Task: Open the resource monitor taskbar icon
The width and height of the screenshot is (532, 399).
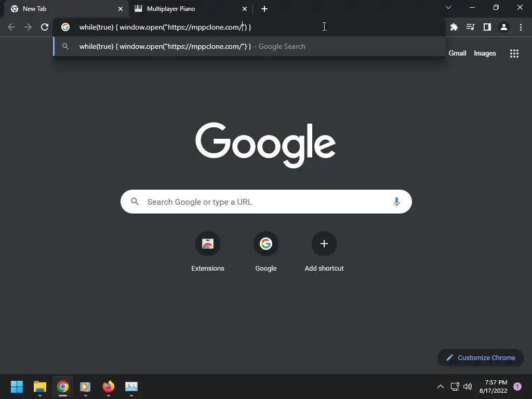Action: pyautogui.click(x=131, y=387)
